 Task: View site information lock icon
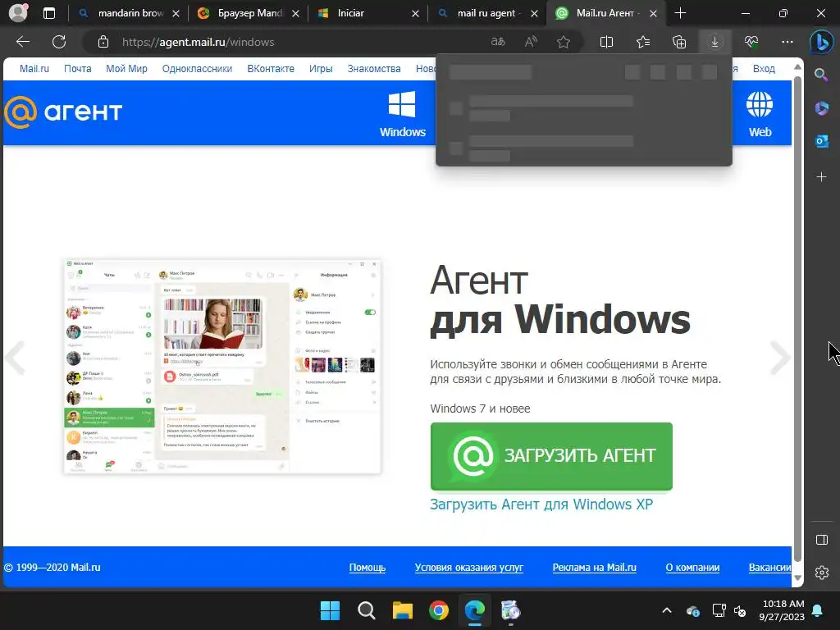click(103, 42)
